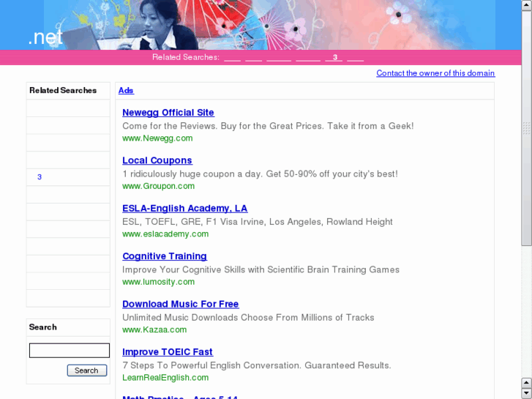Click the www.eslacademy.com green URL
The image size is (532, 399).
[165, 234]
